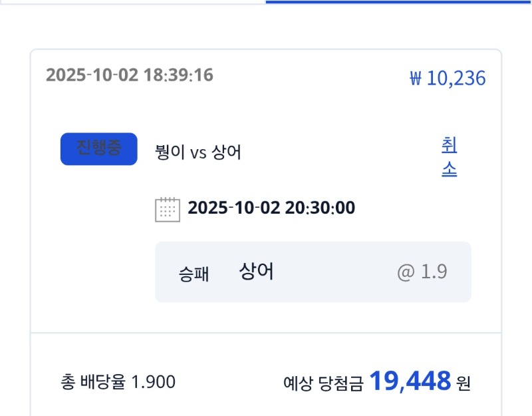Image resolution: width=532 pixels, height=416 pixels.
Task: Click the bet amount 10,236
Action: pyautogui.click(x=456, y=79)
